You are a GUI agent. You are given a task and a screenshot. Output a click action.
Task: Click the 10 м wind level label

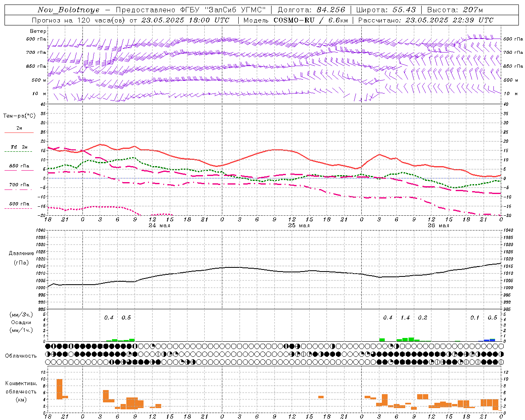(x=39, y=94)
